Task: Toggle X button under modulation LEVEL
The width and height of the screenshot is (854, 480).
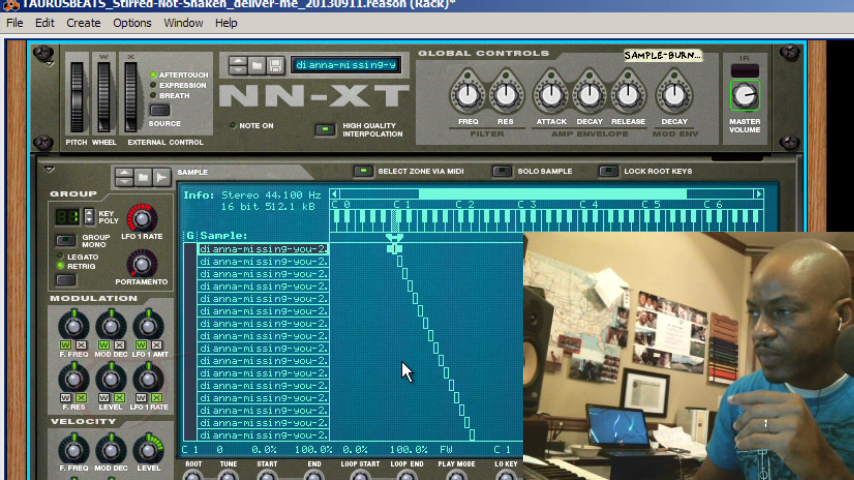Action: pyautogui.click(x=119, y=398)
